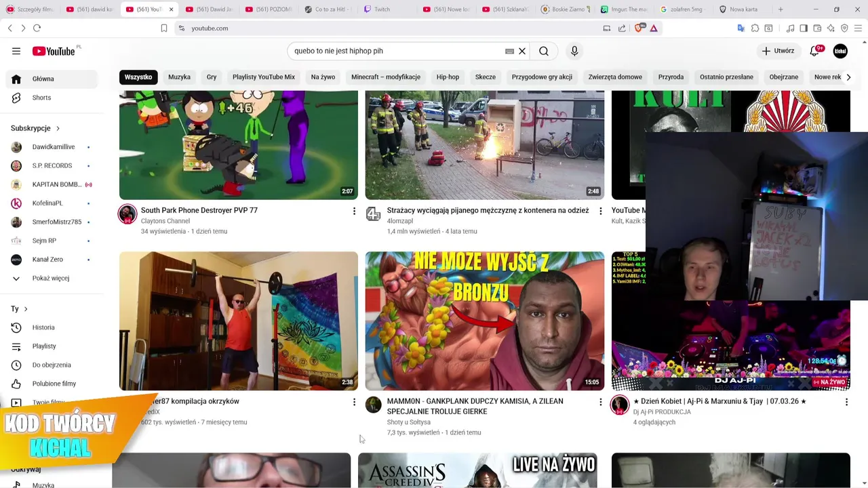The image size is (868, 488).
Task: Switch to the Twitch tab
Action: click(383, 9)
